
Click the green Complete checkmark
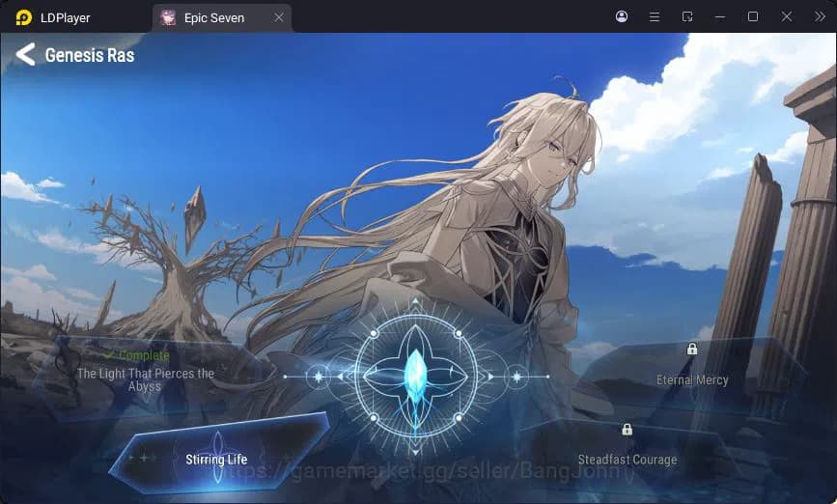pos(109,356)
